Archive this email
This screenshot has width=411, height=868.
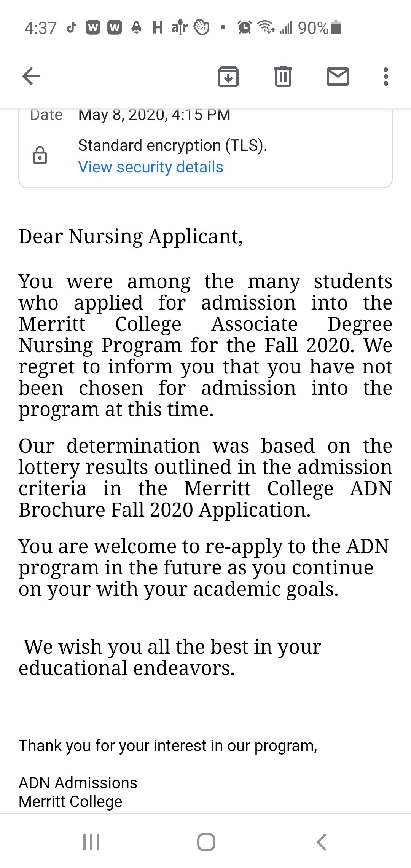pyautogui.click(x=228, y=76)
